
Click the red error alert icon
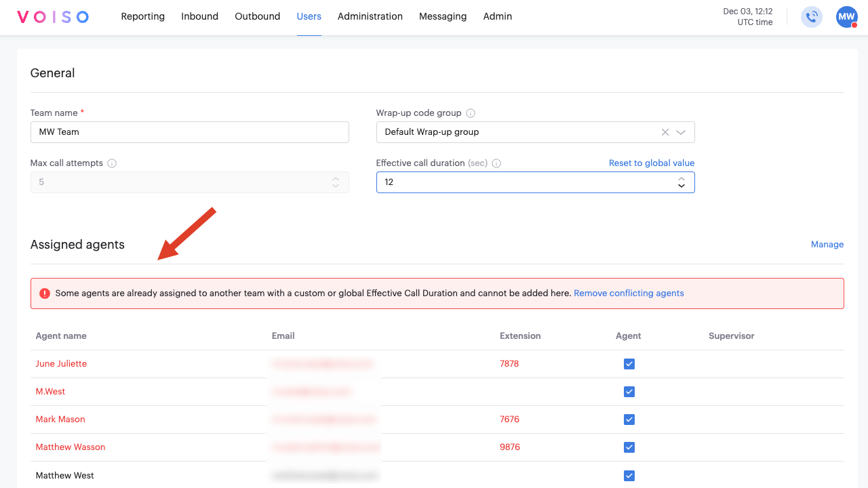pos(45,293)
